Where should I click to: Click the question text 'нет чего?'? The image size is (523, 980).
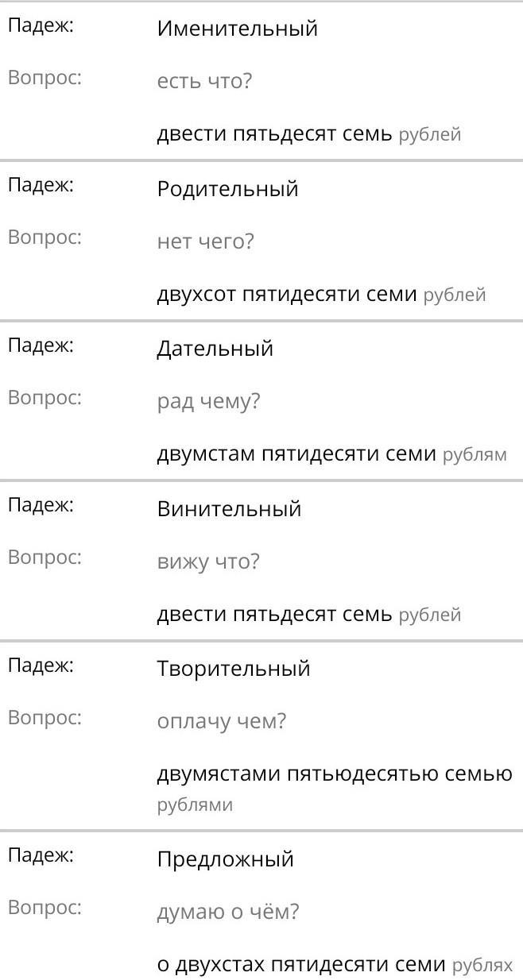[x=205, y=241]
